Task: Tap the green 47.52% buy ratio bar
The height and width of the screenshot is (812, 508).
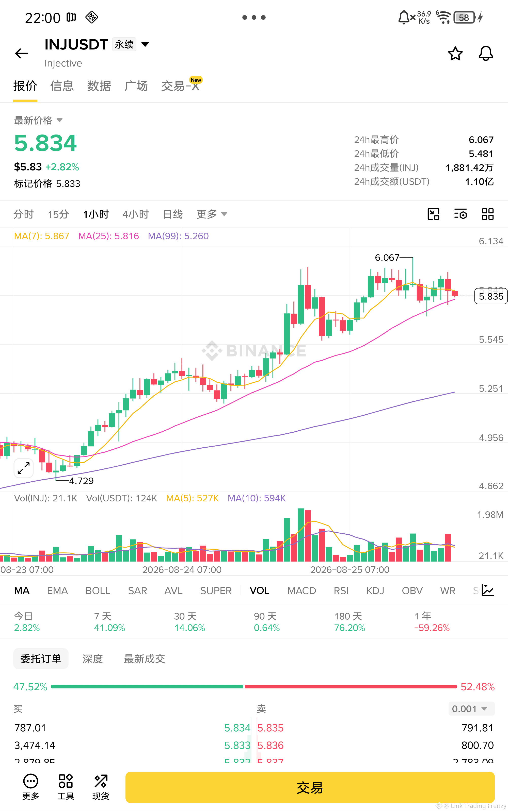Action: tap(147, 686)
